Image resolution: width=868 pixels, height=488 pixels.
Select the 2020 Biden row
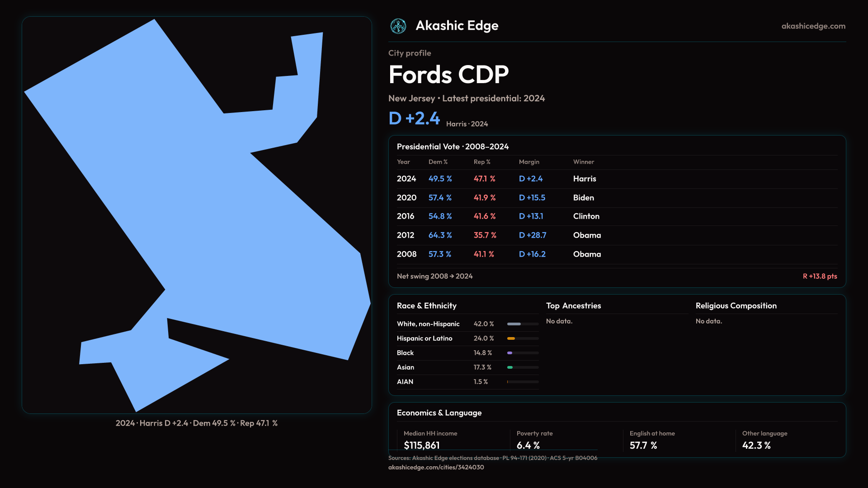(497, 198)
